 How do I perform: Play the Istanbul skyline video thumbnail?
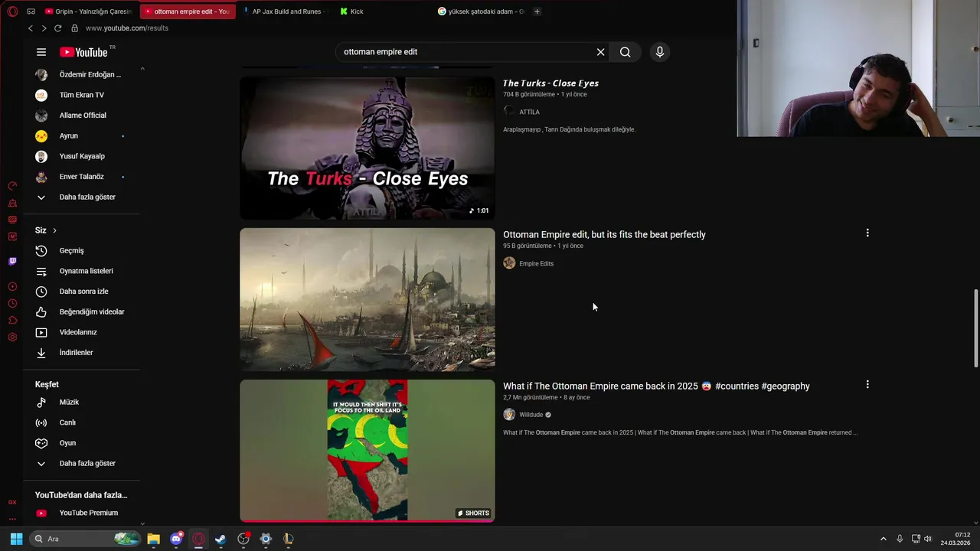coord(367,299)
